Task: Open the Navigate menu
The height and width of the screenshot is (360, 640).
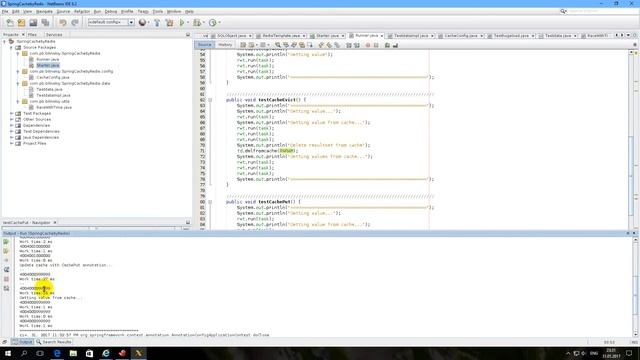Action: tap(44, 11)
